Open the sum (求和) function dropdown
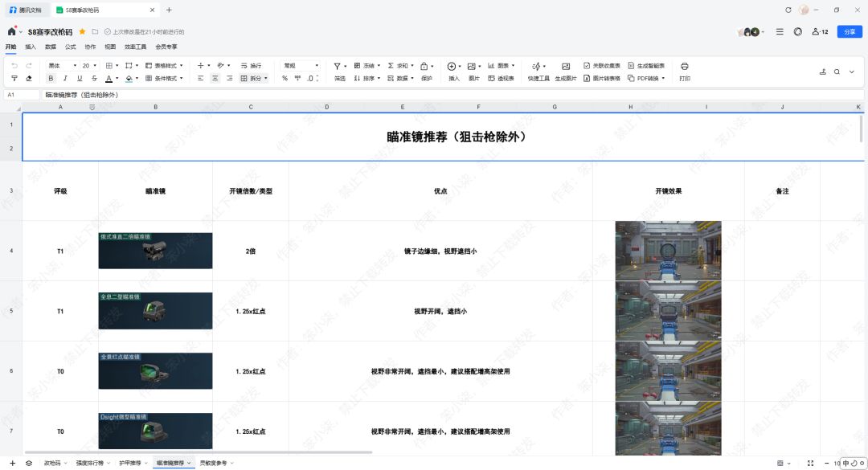868x470 pixels. 401,65
